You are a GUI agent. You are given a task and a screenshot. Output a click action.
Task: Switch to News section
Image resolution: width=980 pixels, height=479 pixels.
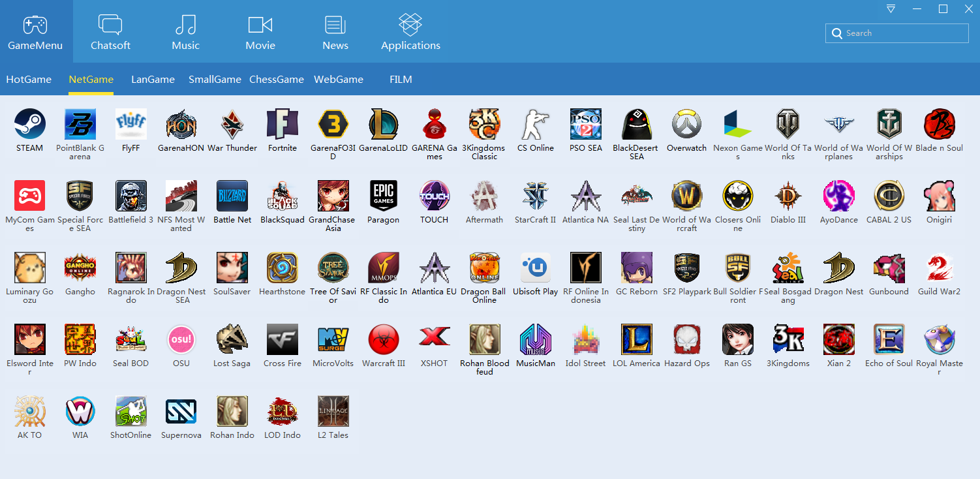tap(335, 31)
